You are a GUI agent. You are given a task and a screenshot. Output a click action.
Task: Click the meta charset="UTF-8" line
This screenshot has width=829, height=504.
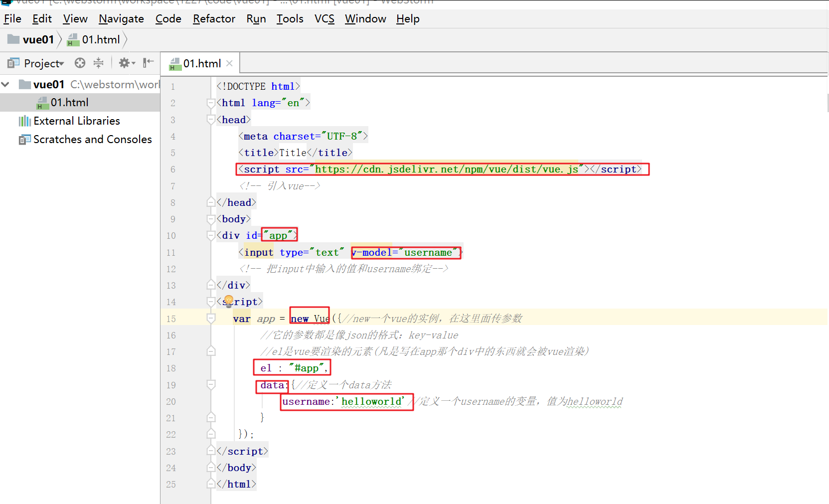[303, 136]
